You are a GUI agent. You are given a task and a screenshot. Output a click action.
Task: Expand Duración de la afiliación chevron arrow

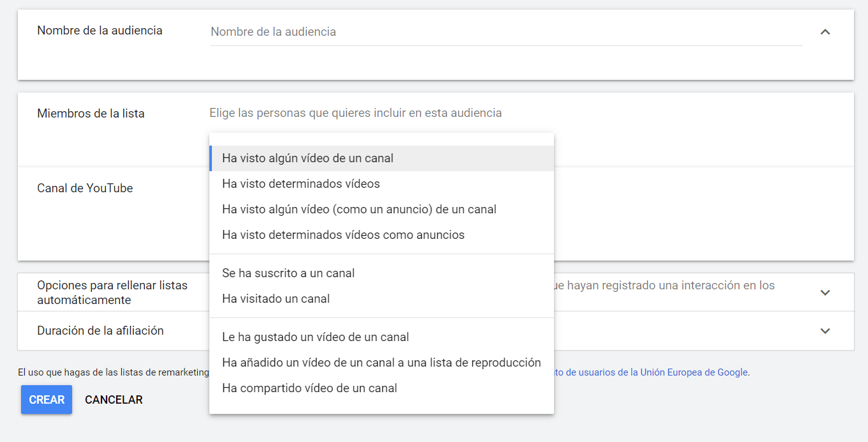pos(825,331)
